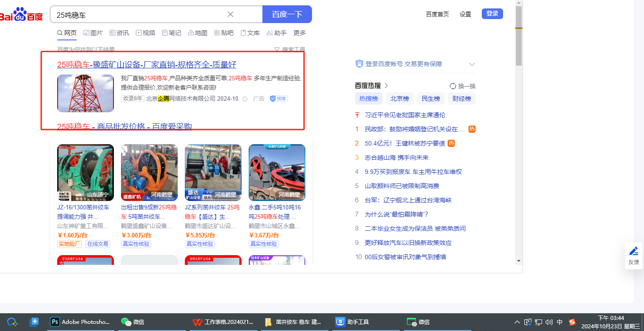Switch to the 图片 search tab

(93, 33)
